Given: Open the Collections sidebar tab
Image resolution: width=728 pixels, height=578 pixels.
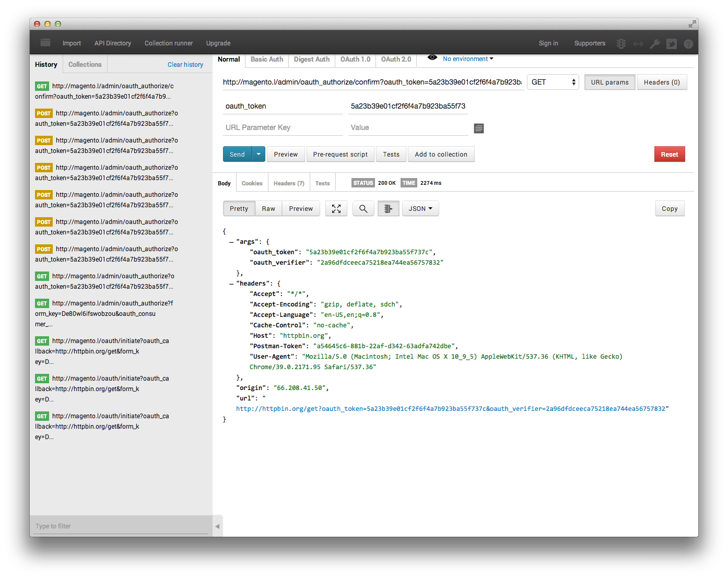Looking at the screenshot, I should [x=85, y=64].
